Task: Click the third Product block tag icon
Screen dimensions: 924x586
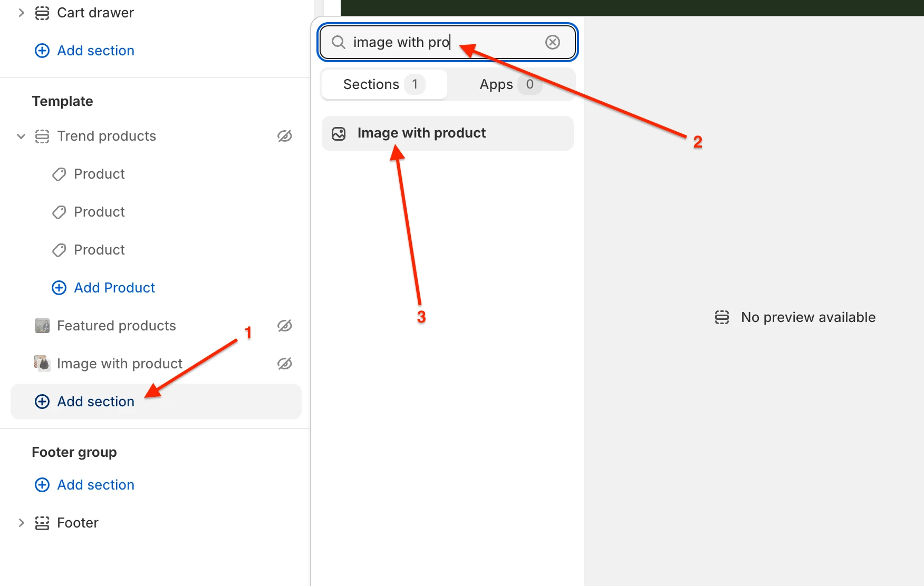Action: 59,250
